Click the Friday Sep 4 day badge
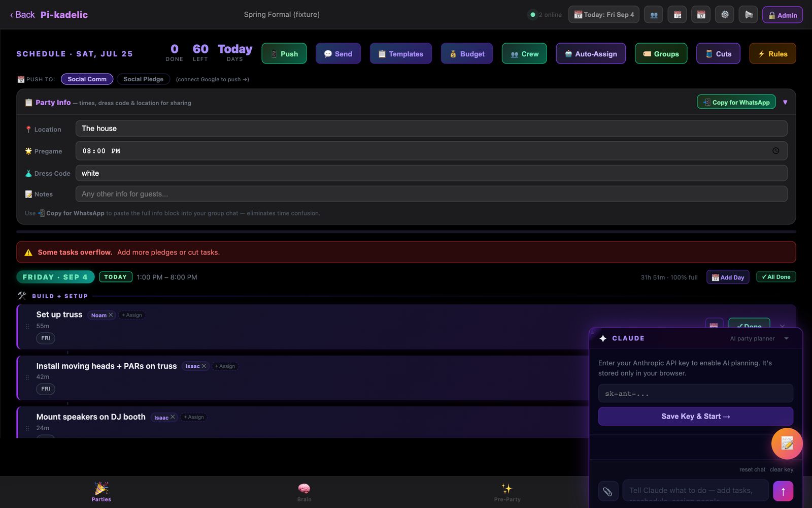 click(55, 277)
